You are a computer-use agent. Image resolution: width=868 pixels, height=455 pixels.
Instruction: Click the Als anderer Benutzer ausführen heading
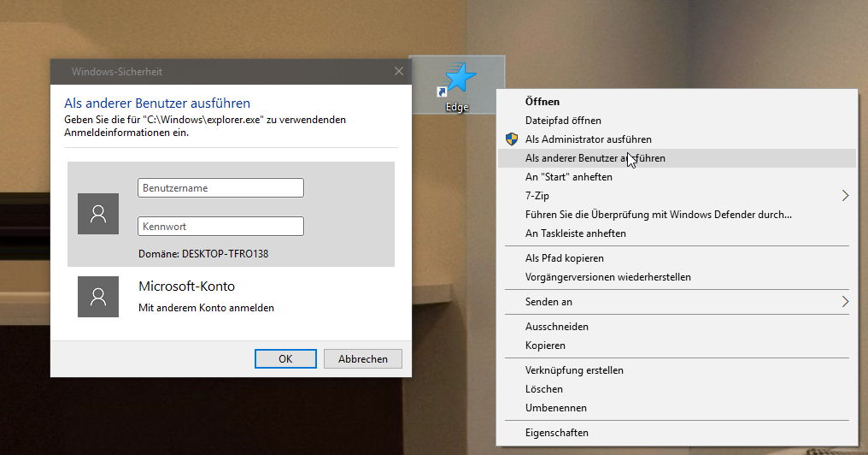pos(157,103)
